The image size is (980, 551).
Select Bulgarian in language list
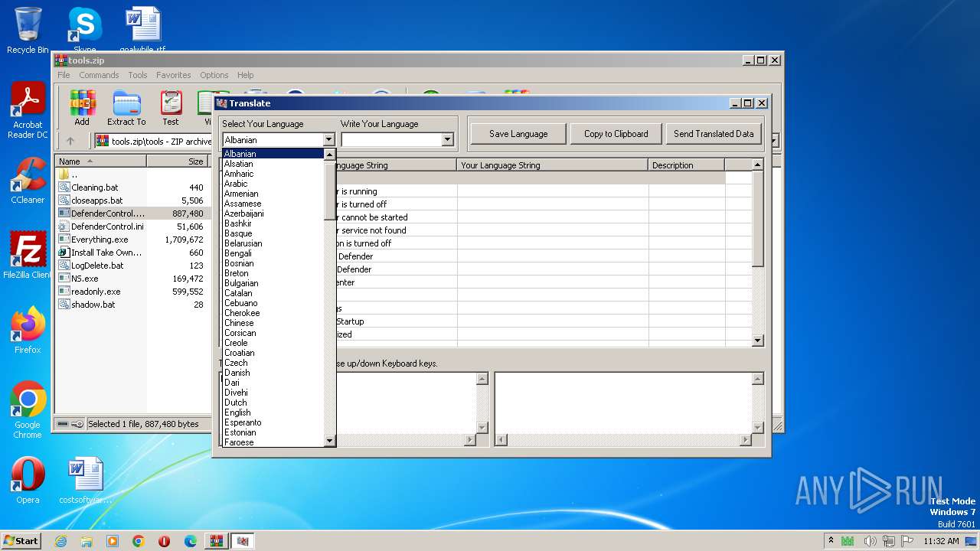[273, 283]
